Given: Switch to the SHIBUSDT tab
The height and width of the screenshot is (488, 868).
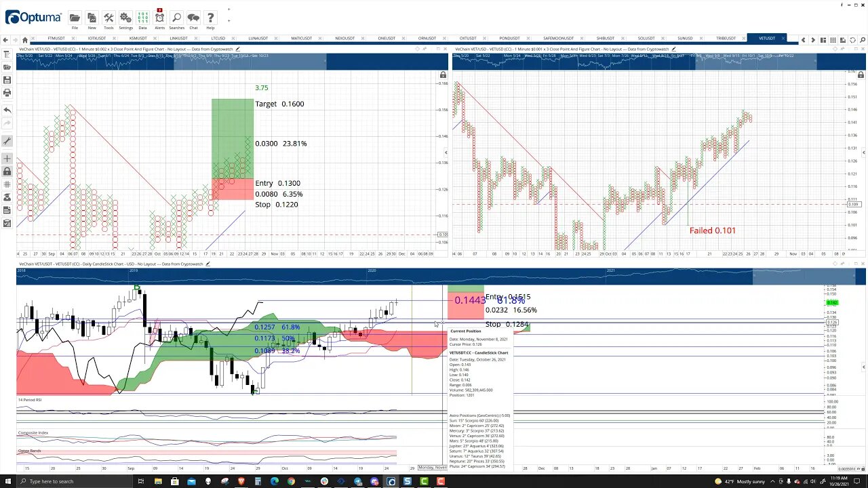Looking at the screenshot, I should [x=606, y=39].
